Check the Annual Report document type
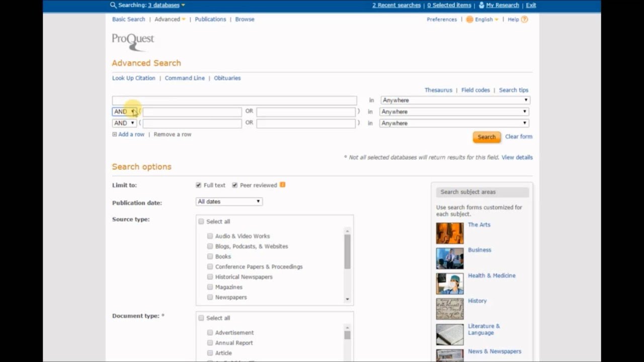 coord(210,343)
